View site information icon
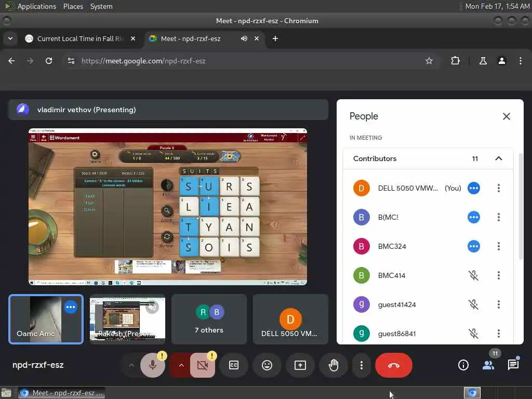The width and height of the screenshot is (532, 399). [71, 61]
